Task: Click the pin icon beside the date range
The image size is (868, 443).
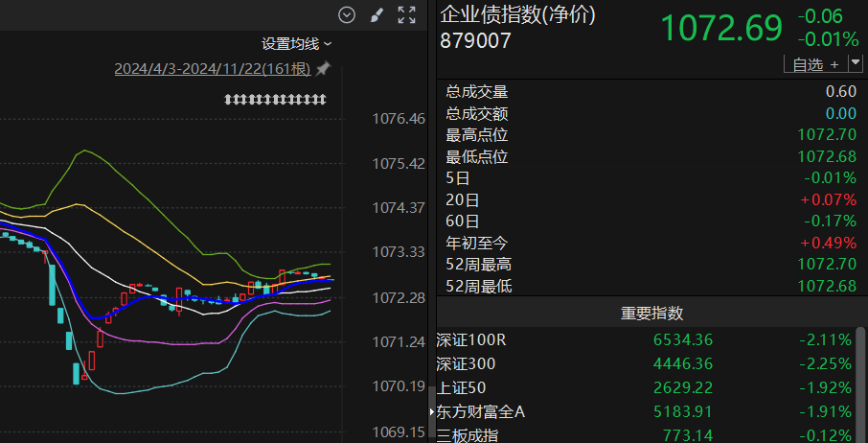Action: point(323,69)
